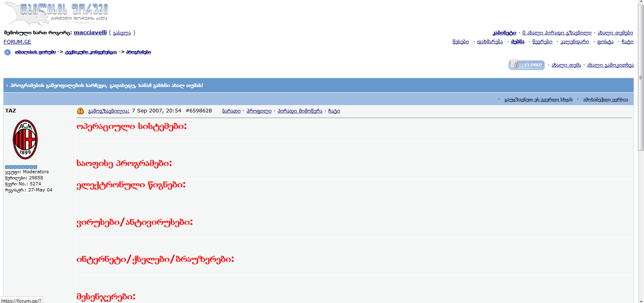Send TAZ a message via პირადი მიმოწერა
Image resolution: width=644 pixels, height=303 pixels.
coord(300,111)
